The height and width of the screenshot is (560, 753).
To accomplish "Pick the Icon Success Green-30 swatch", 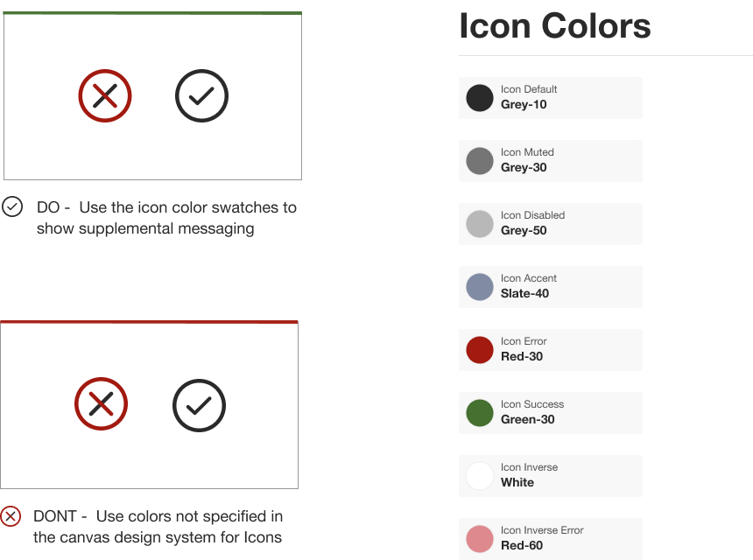I will click(x=480, y=413).
